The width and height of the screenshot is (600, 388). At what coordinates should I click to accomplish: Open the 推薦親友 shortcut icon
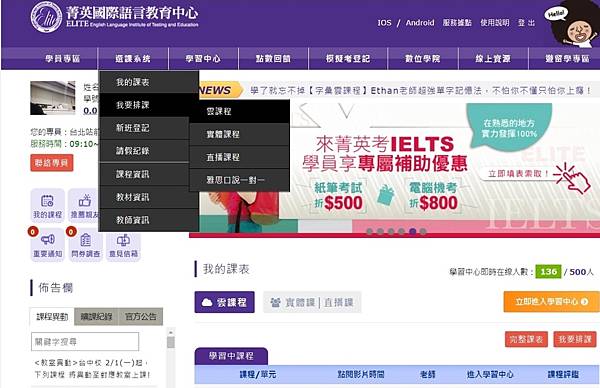pos(84,205)
